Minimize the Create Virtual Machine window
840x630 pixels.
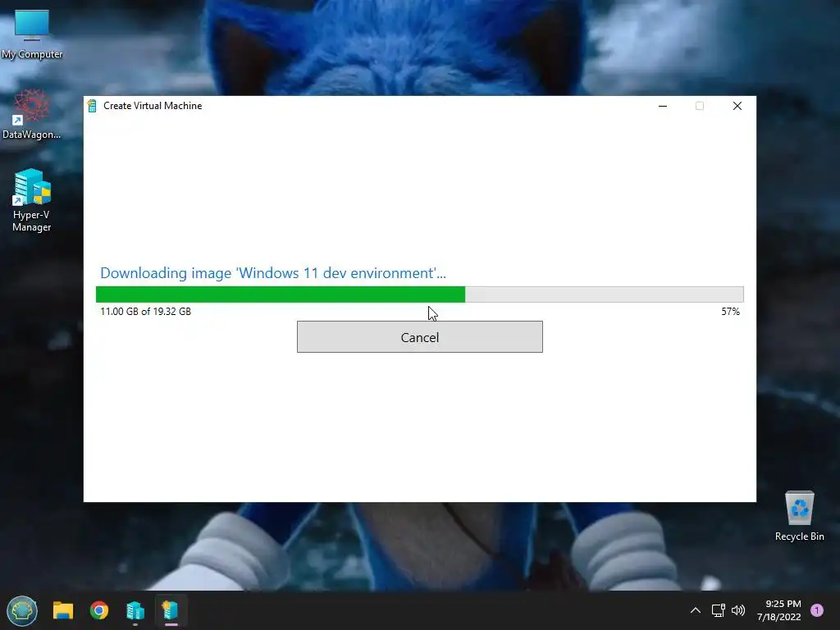[663, 106]
